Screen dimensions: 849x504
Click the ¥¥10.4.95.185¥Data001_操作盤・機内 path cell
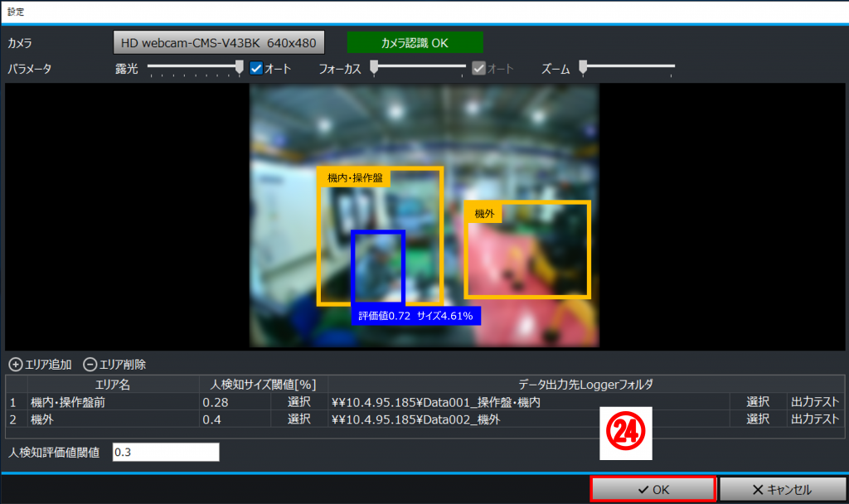click(528, 402)
